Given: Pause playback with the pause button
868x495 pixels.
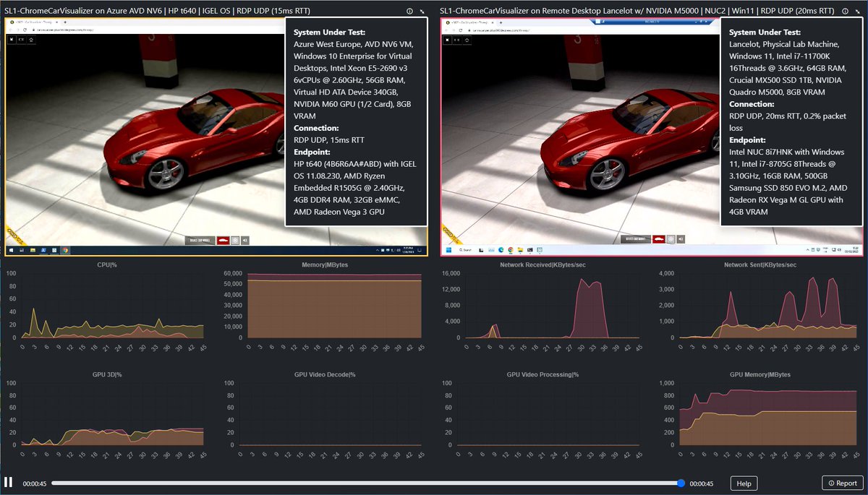Looking at the screenshot, I should point(8,482).
